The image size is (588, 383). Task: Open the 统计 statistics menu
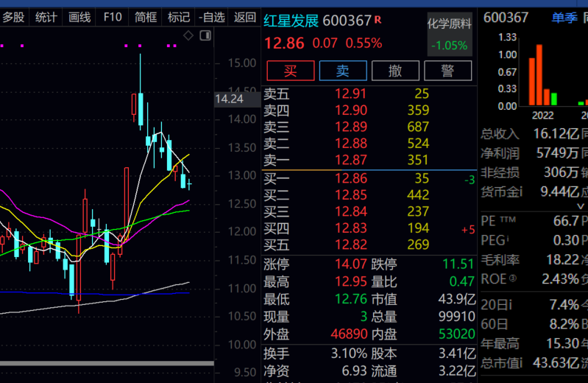pos(46,17)
